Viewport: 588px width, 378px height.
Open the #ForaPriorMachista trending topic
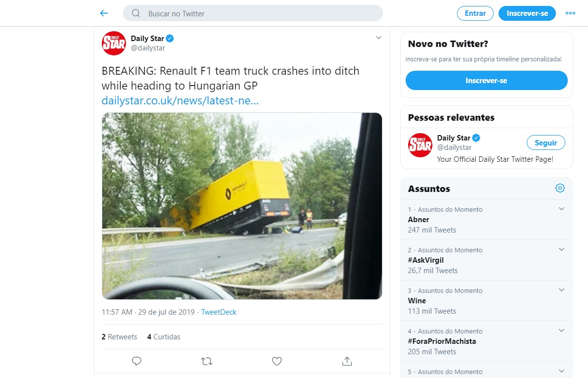point(442,341)
